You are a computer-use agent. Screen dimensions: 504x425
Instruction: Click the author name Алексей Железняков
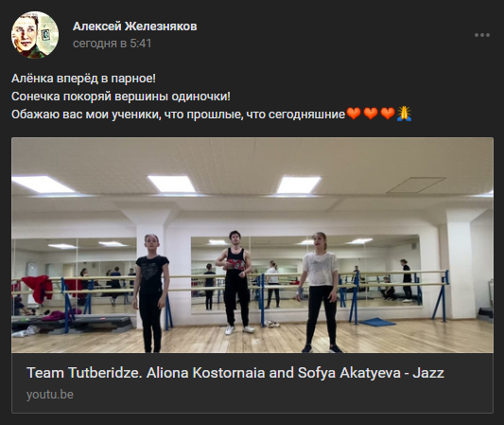134,27
